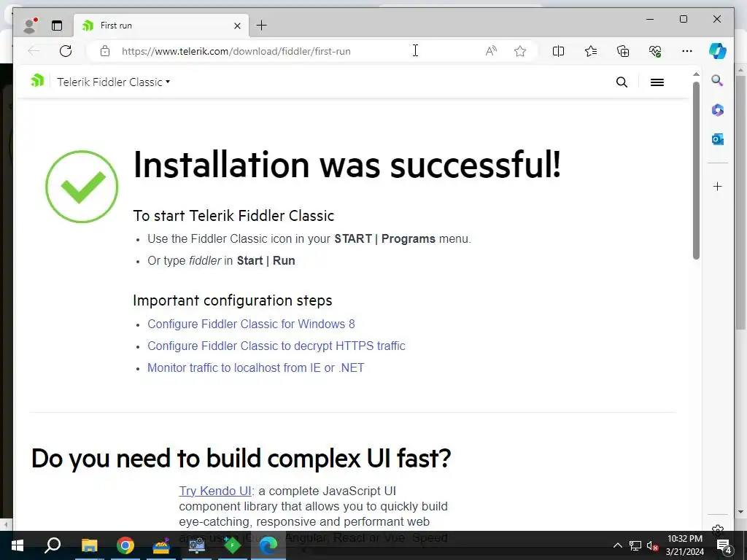Viewport: 747px width, 560px height.
Task: Add this page to favorites star
Action: click(519, 51)
